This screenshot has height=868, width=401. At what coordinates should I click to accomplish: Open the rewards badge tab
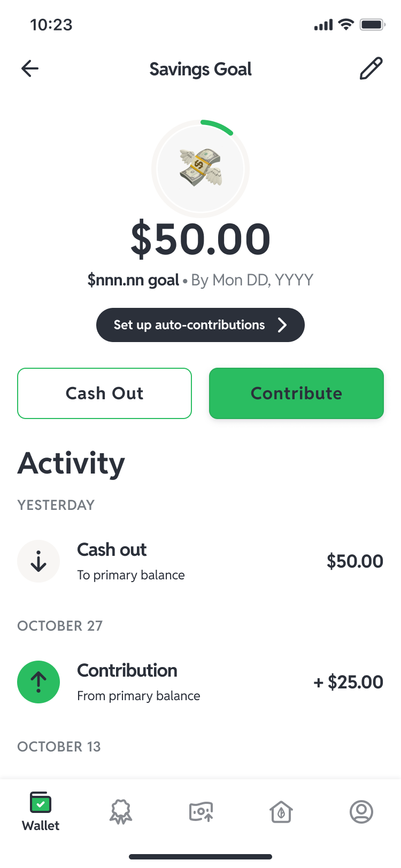[x=121, y=812]
